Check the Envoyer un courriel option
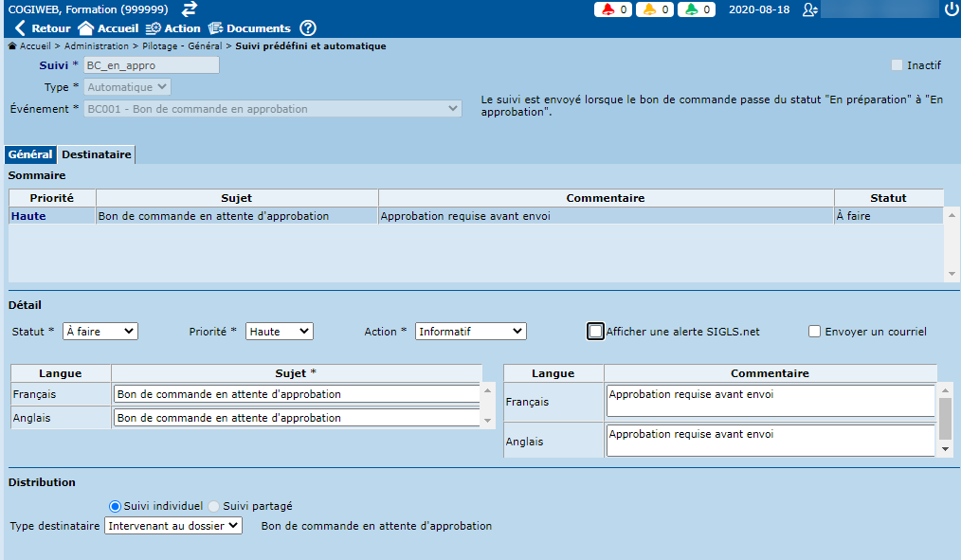Viewport: 961px width, 560px height. (x=814, y=332)
